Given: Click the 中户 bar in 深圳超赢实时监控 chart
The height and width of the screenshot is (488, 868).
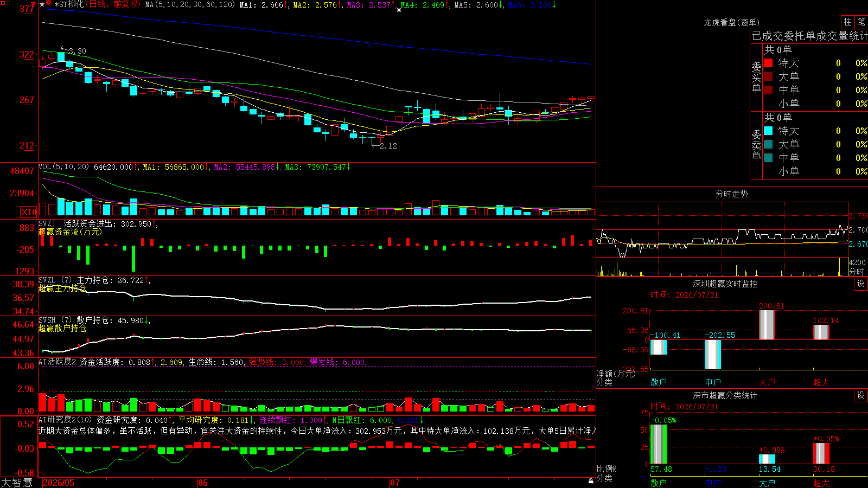Looking at the screenshot, I should pos(713,355).
